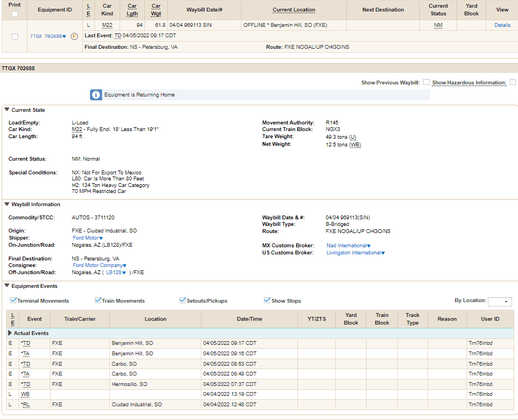This screenshot has height=420, width=518.
Task: Click the RL event at Ciudad Industrial
Action: pos(25,405)
